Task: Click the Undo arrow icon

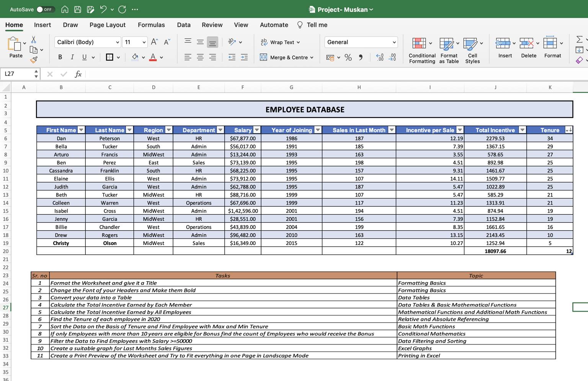Action: point(103,9)
